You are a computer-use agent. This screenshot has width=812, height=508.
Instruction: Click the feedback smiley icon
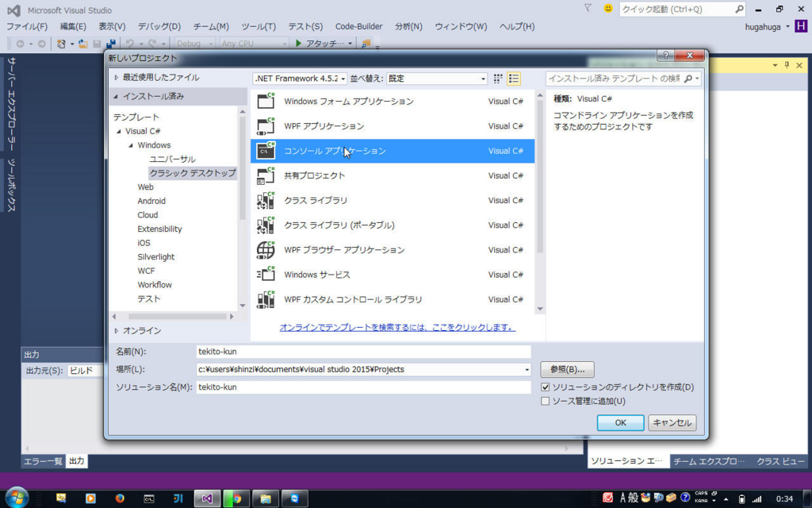608,9
